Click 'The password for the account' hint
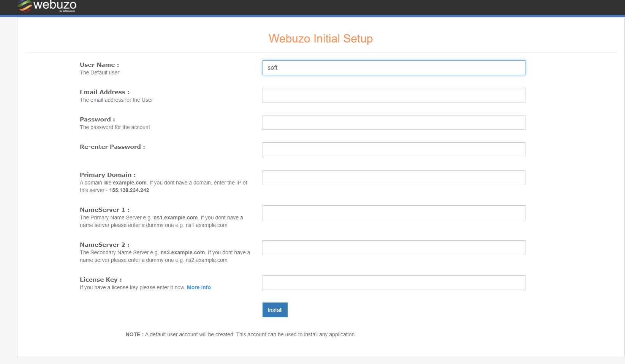Screen dimensions: 625x364 pos(115,127)
